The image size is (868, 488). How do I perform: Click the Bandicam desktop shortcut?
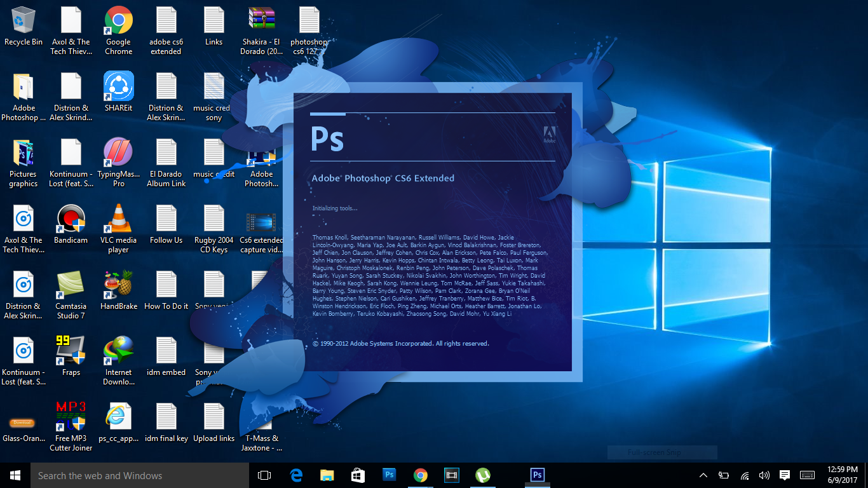click(71, 224)
